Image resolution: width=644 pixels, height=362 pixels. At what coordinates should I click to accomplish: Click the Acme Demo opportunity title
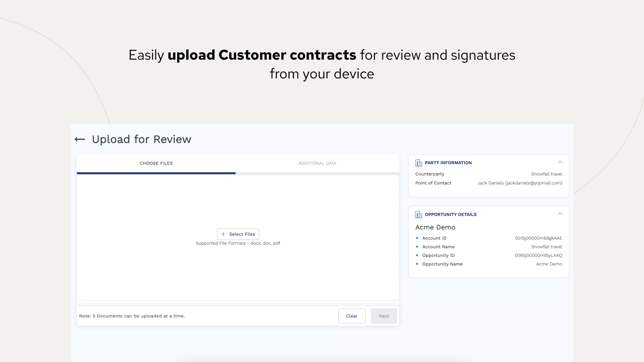[435, 227]
